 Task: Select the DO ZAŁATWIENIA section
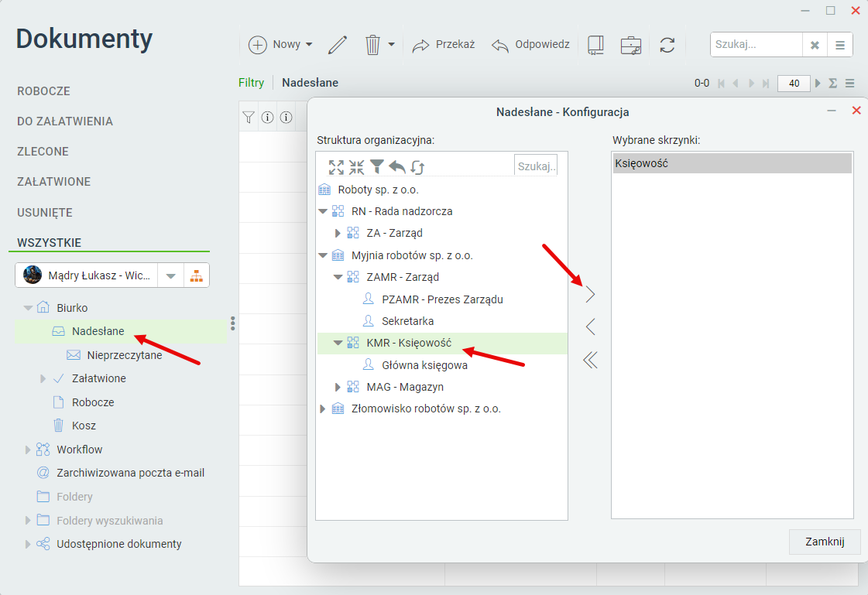click(65, 121)
